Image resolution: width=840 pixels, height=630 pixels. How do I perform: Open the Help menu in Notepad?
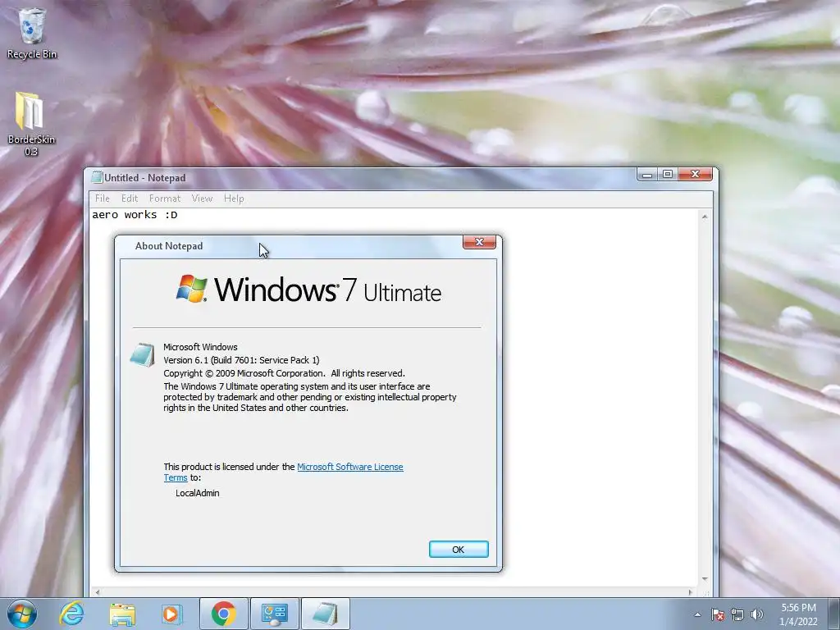pos(234,199)
